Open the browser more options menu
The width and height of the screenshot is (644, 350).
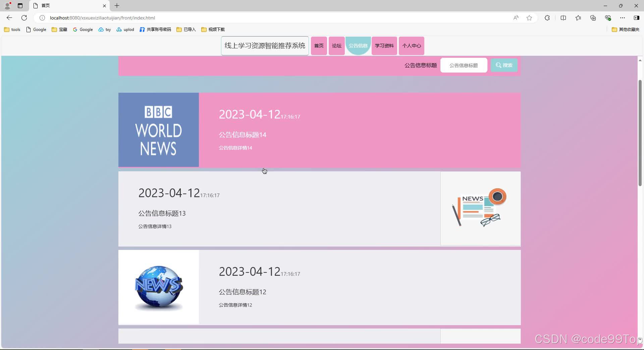coord(623,18)
